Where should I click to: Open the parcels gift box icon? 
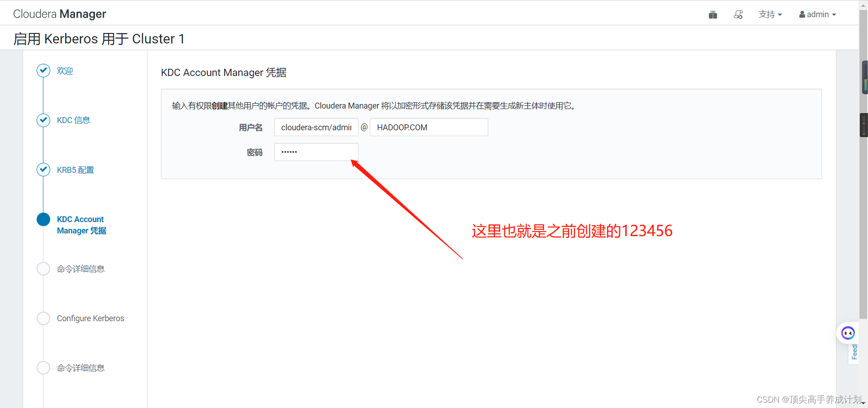point(713,14)
